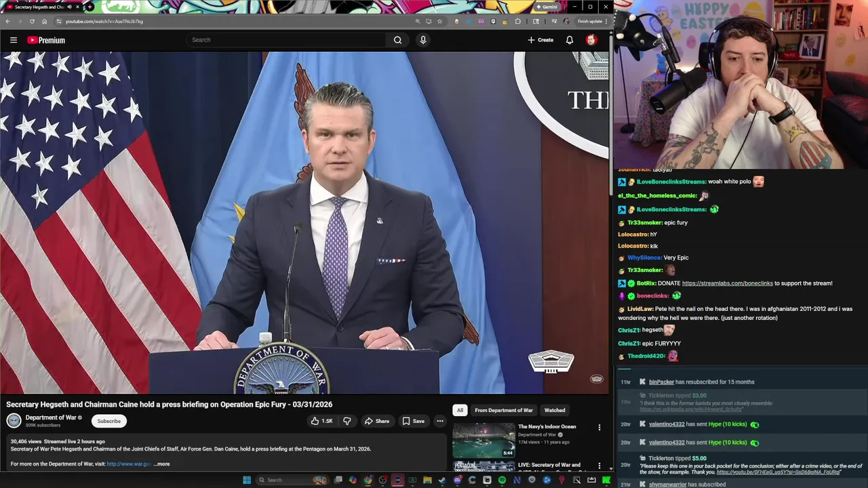Select the From Department of War chip
This screenshot has width=868, height=488.
point(504,410)
